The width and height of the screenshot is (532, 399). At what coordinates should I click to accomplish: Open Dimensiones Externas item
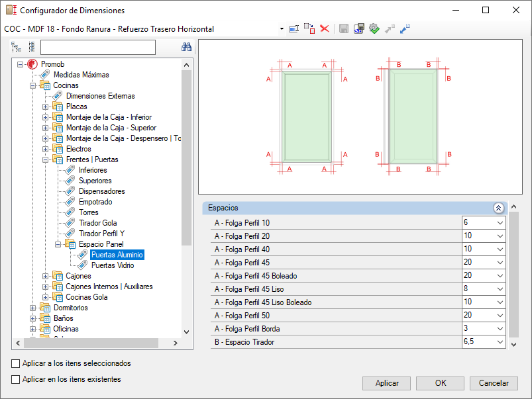point(101,96)
